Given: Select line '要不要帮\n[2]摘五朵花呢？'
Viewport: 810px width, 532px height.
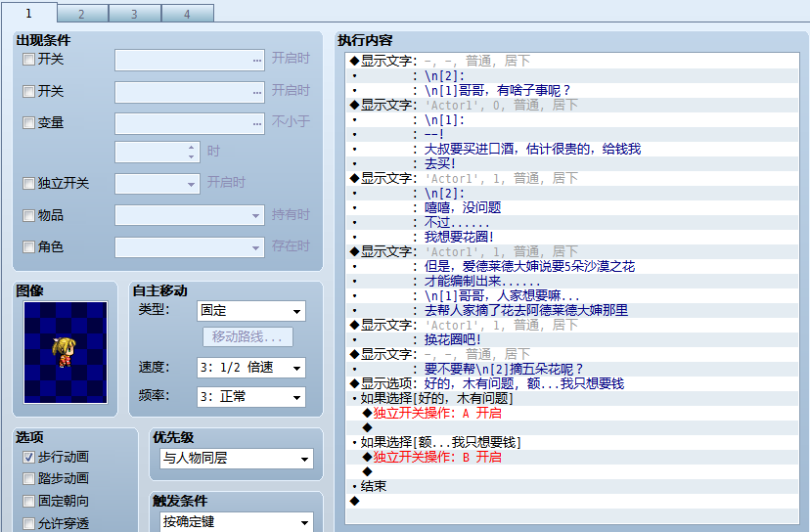Looking at the screenshot, I should coord(572,370).
